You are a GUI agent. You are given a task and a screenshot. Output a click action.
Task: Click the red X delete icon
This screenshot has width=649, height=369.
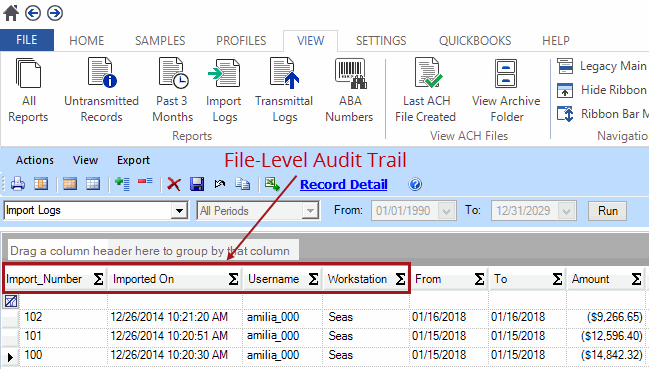coord(174,184)
